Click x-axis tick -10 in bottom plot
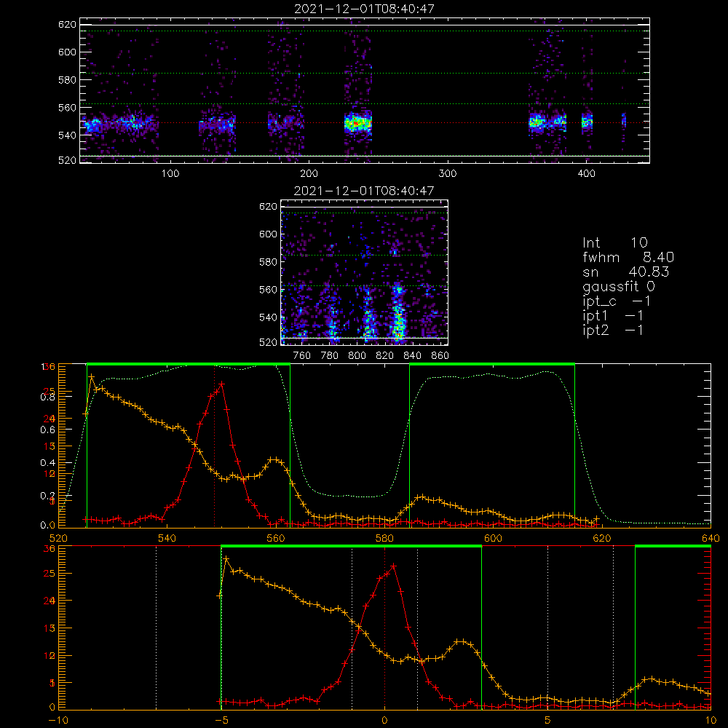 tap(58, 720)
